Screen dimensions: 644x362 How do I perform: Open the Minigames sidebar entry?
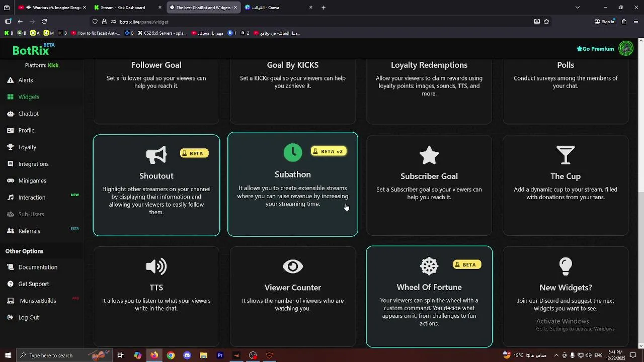pyautogui.click(x=32, y=180)
